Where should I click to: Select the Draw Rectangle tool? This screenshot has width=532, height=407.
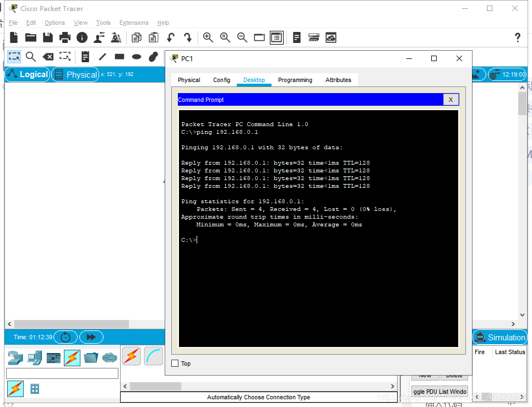click(x=120, y=57)
